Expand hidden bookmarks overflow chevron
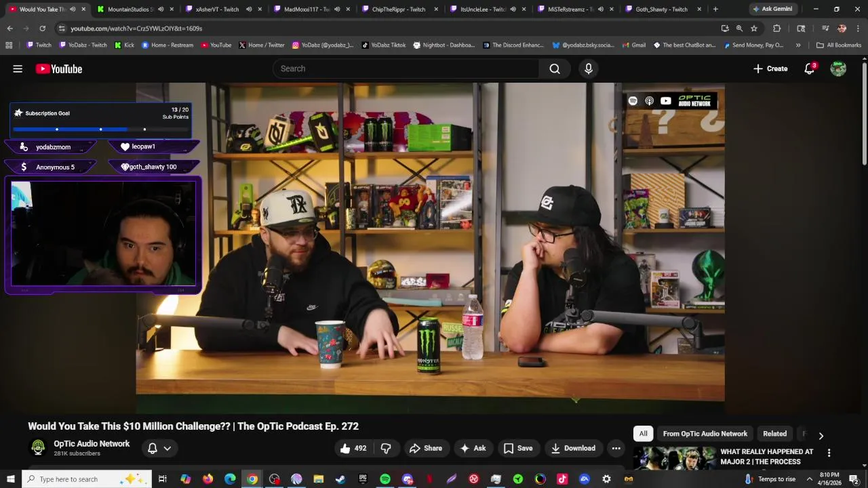 tap(797, 45)
